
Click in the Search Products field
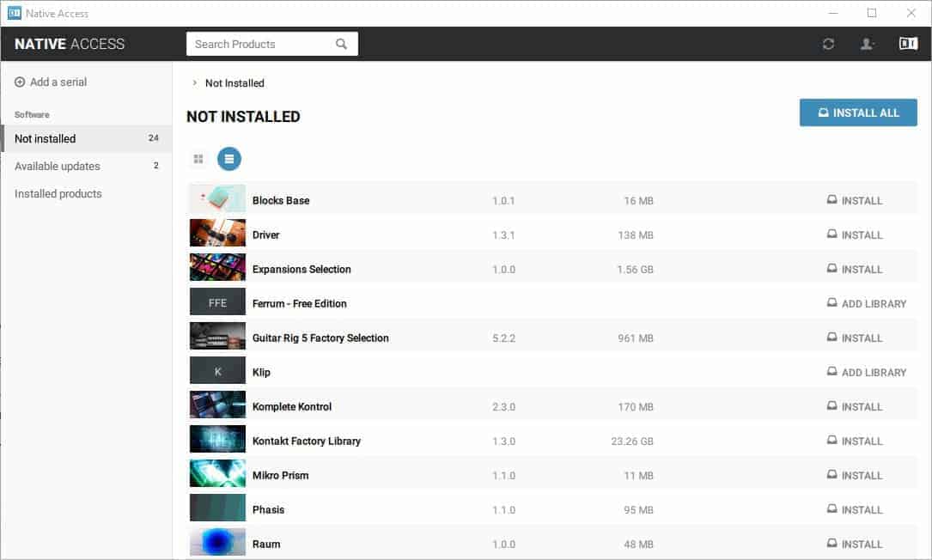(258, 44)
